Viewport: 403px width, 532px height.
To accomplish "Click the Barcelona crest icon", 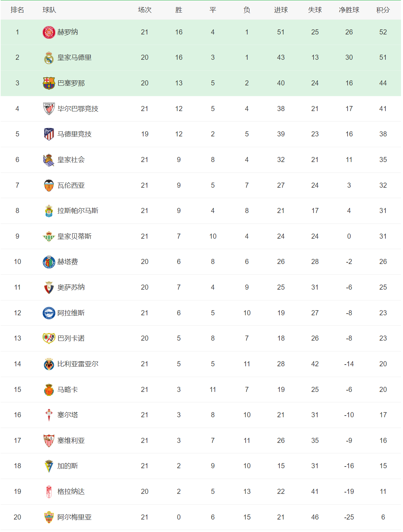I will (x=49, y=83).
